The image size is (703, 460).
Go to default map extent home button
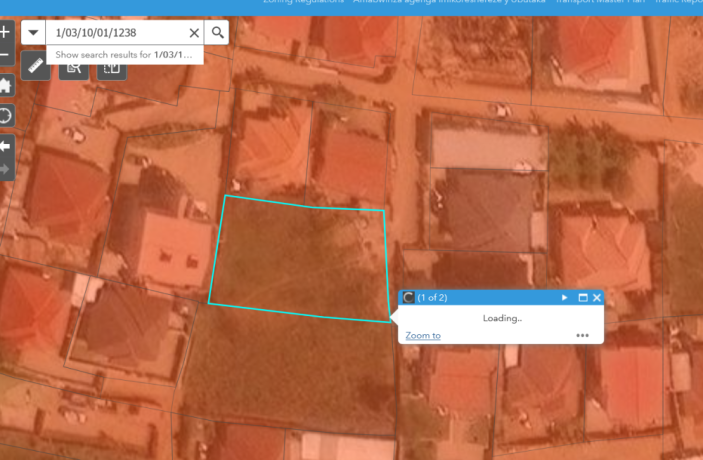pos(5,85)
